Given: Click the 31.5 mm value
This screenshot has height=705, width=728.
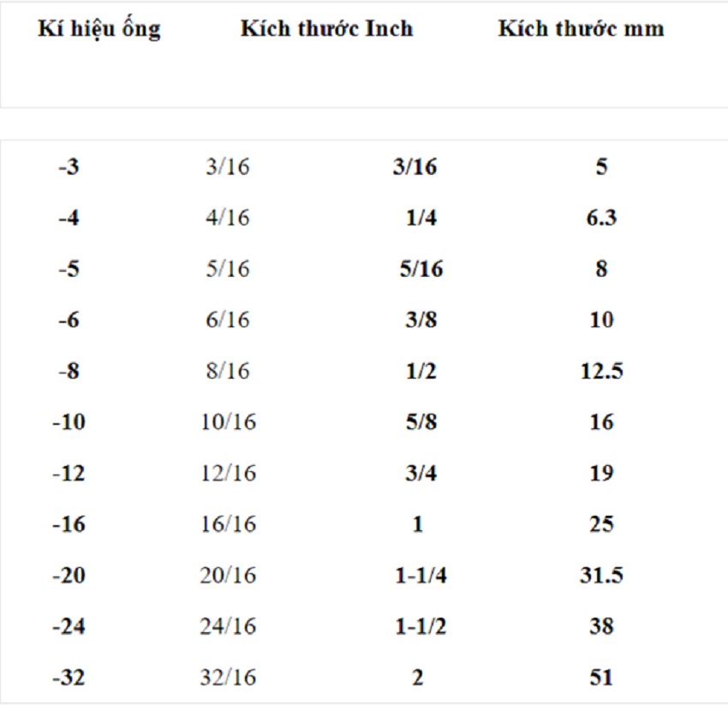Looking at the screenshot, I should coord(601,575).
